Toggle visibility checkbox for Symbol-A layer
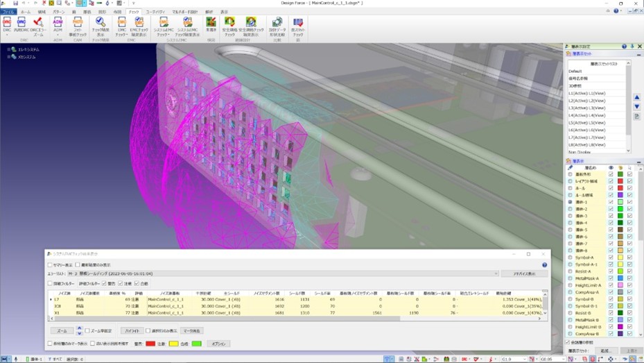Viewport: 644px width, 363px height. pos(611,258)
